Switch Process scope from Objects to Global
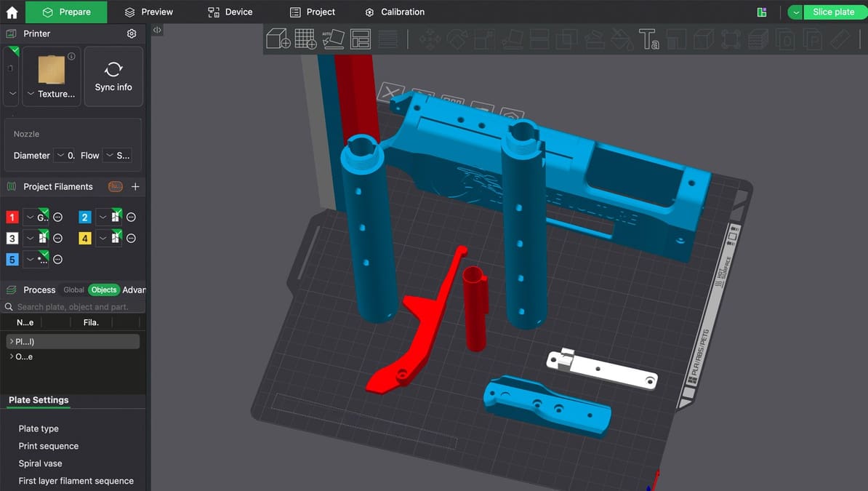 click(x=73, y=290)
